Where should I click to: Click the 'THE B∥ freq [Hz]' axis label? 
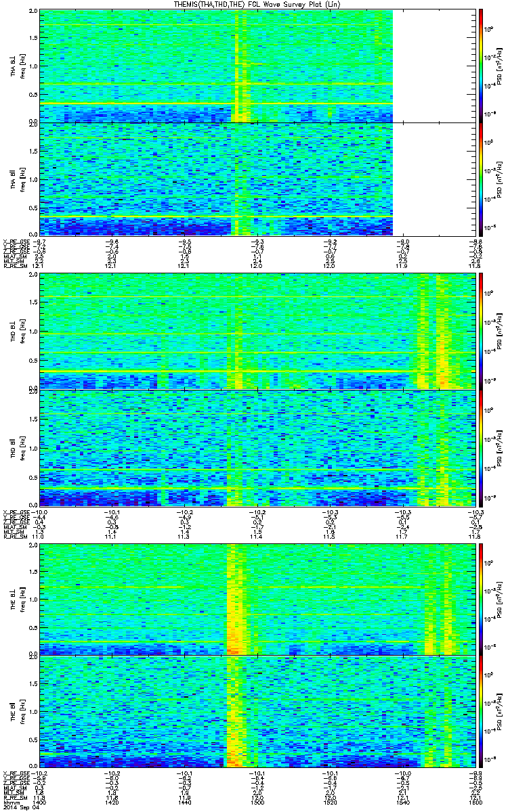[x=16, y=711]
